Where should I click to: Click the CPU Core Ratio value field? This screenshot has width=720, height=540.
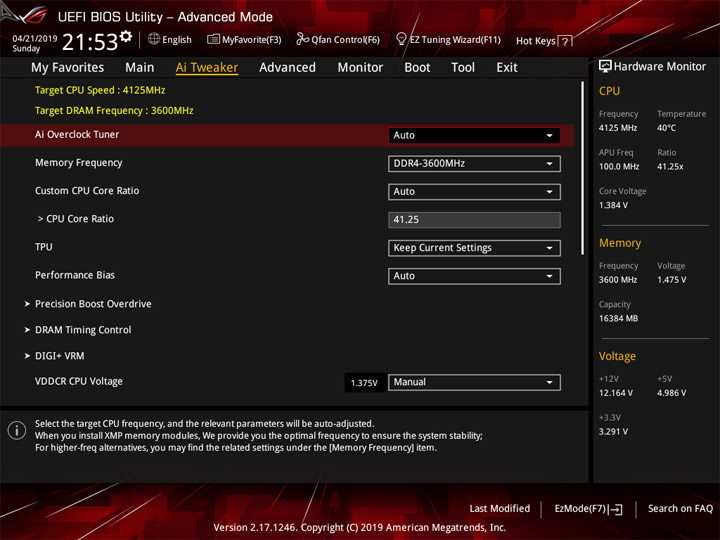pos(474,219)
